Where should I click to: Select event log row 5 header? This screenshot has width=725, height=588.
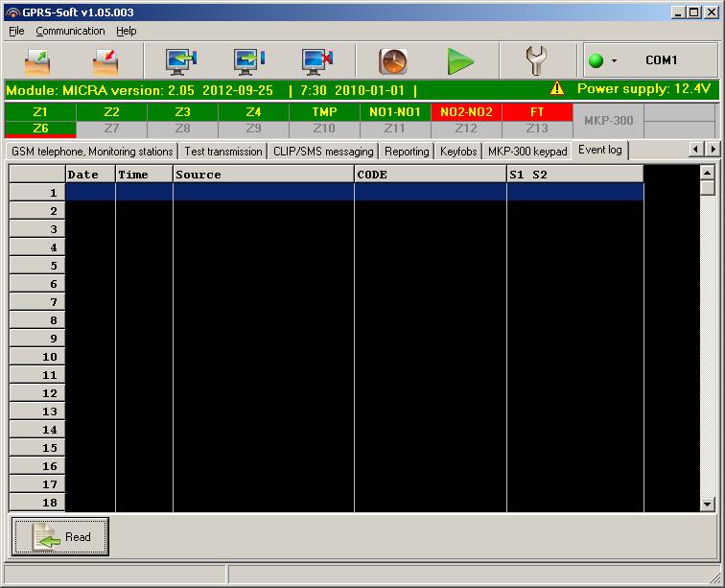click(37, 266)
